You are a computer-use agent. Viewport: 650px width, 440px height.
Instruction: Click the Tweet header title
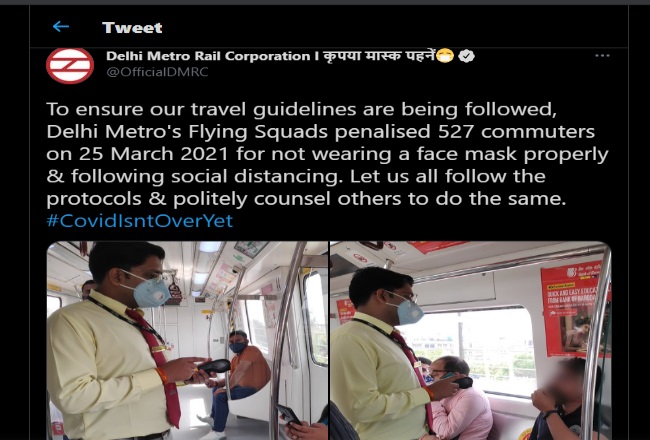coord(132,27)
